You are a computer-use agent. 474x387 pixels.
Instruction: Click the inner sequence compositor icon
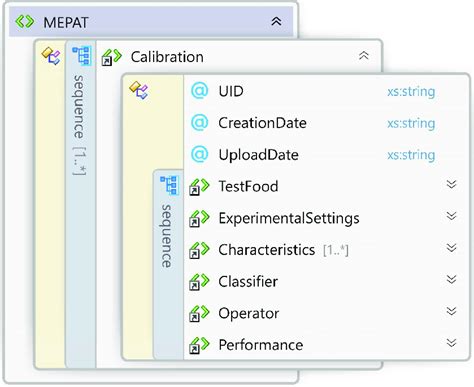point(169,185)
